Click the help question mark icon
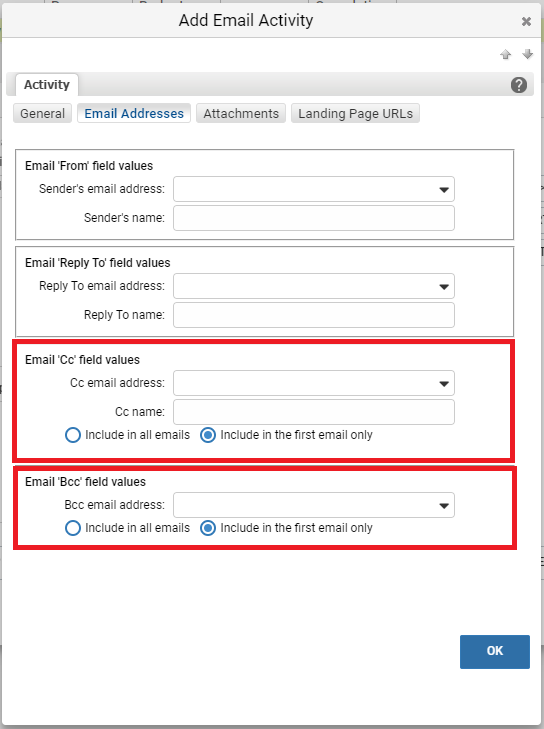544x729 pixels. coord(518,85)
